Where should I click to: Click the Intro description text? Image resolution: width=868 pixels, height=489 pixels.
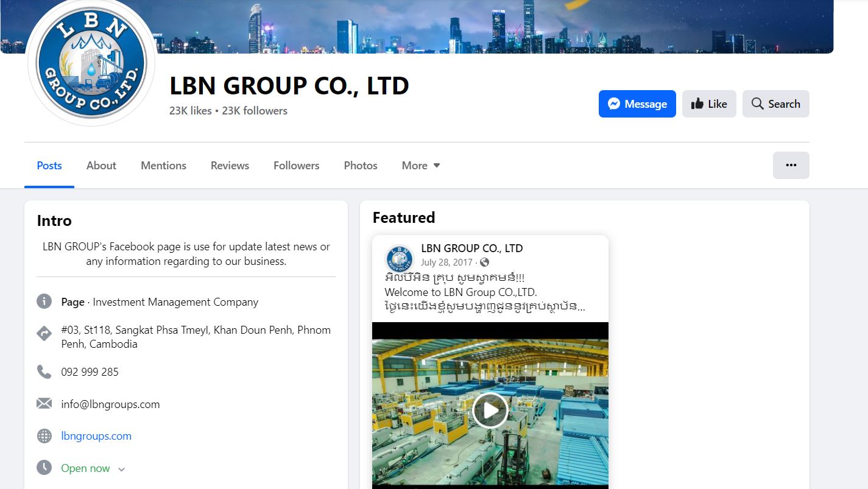click(186, 254)
